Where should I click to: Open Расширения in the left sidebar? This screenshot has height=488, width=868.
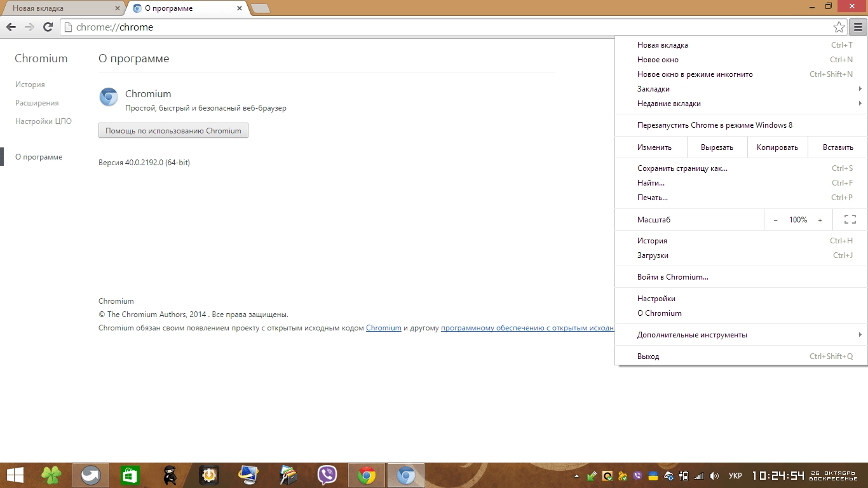point(37,103)
